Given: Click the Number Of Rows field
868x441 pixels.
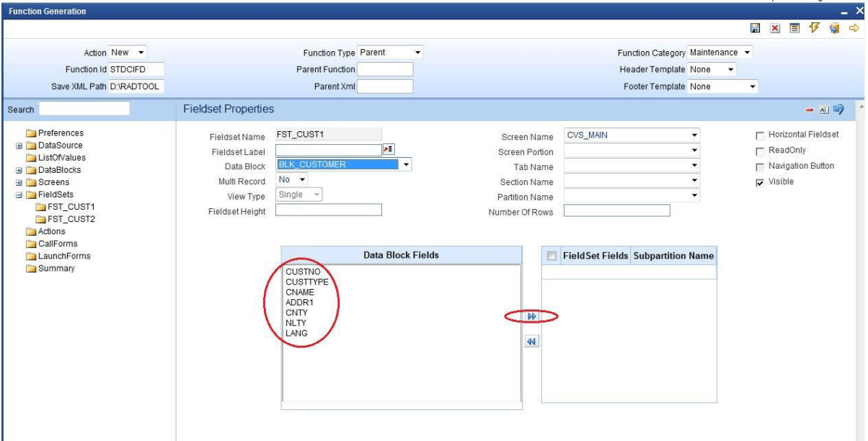Looking at the screenshot, I should click(x=617, y=210).
